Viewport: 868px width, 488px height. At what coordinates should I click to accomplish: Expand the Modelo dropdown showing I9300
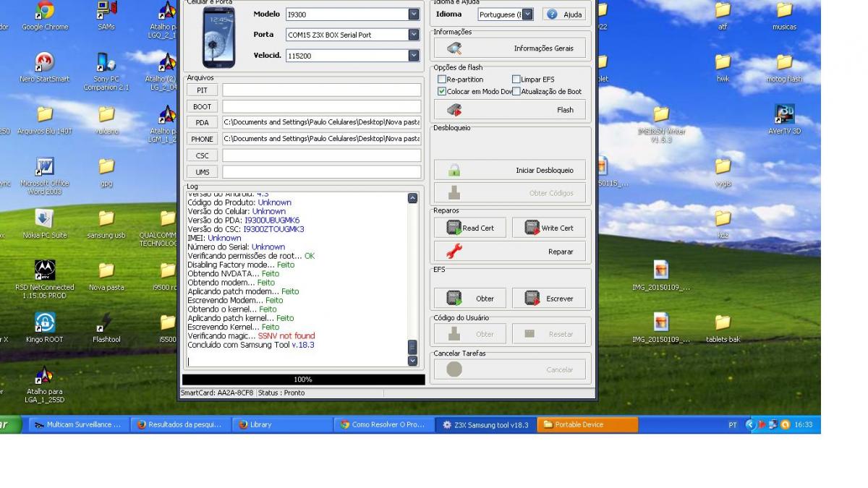coord(414,14)
